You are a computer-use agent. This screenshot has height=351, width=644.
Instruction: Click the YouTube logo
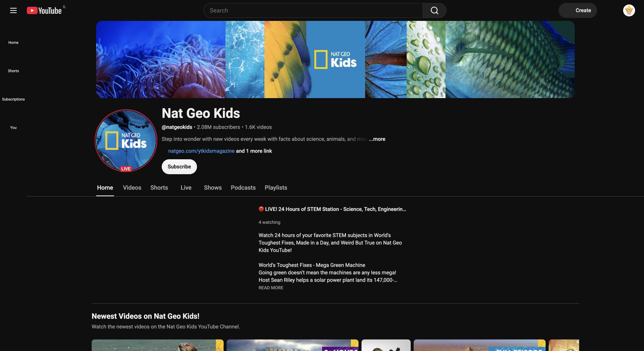tap(44, 10)
